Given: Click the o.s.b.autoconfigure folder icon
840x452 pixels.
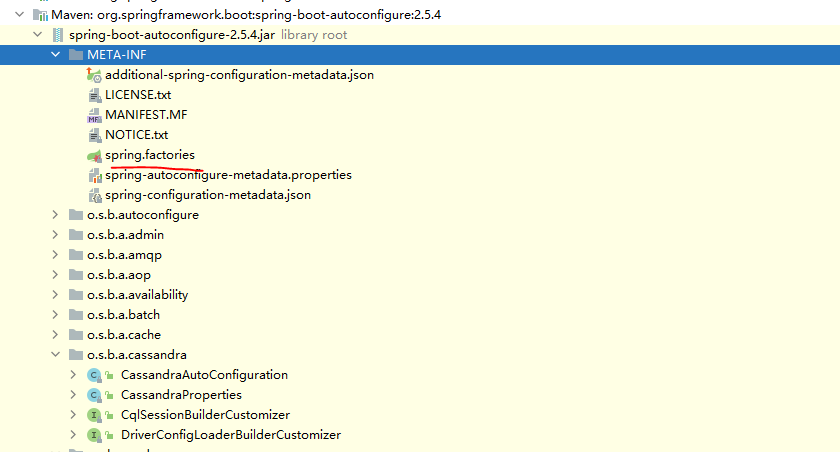Looking at the screenshot, I should (76, 215).
